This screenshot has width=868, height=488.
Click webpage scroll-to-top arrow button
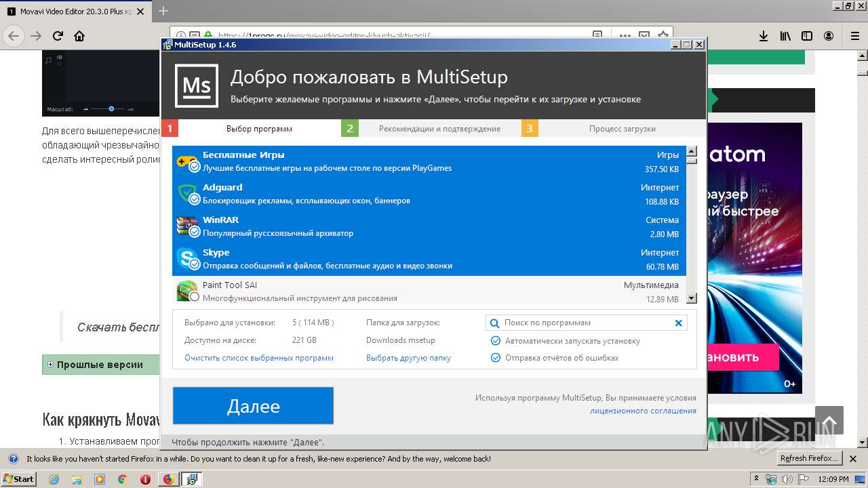[829, 420]
